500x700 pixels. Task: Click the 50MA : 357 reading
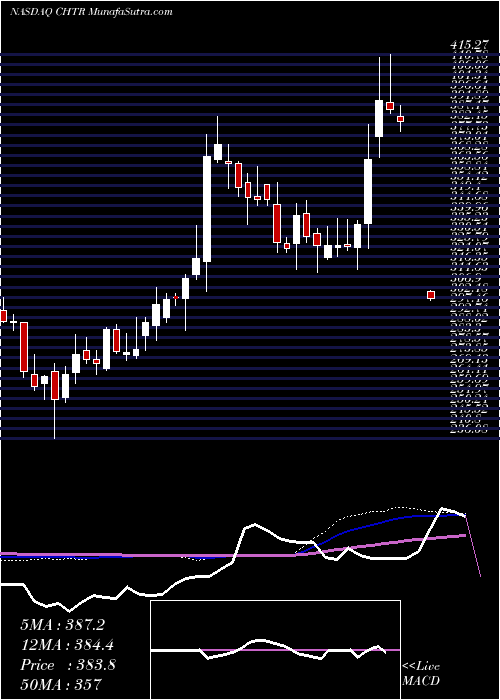tap(61, 685)
